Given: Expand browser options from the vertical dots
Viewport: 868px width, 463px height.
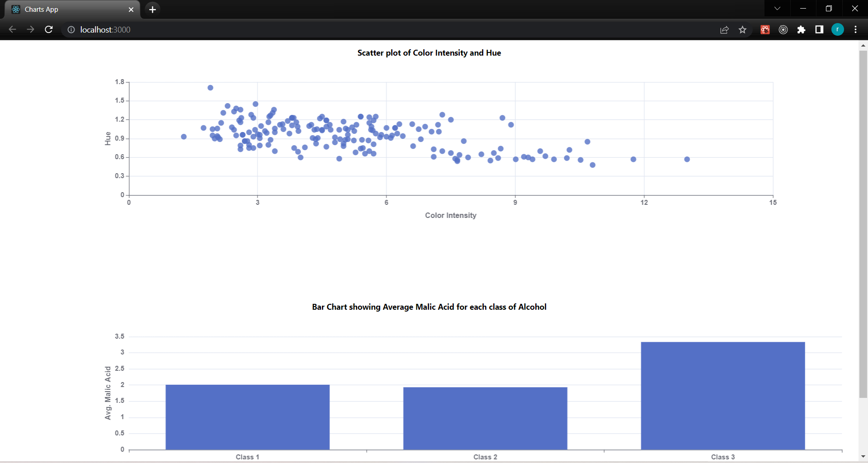Looking at the screenshot, I should click(855, 29).
